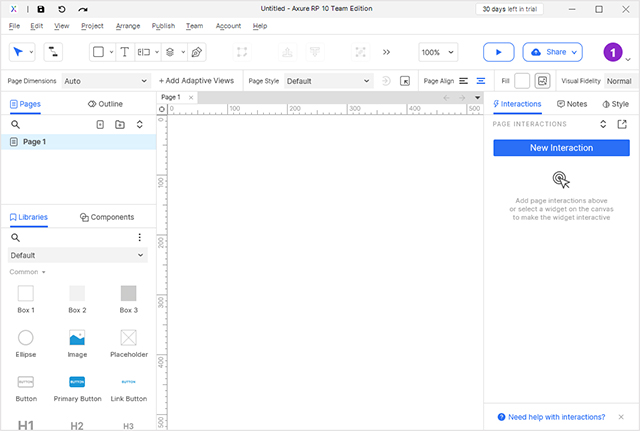Switch to the Pages tab
This screenshot has height=431, width=640.
coord(25,104)
